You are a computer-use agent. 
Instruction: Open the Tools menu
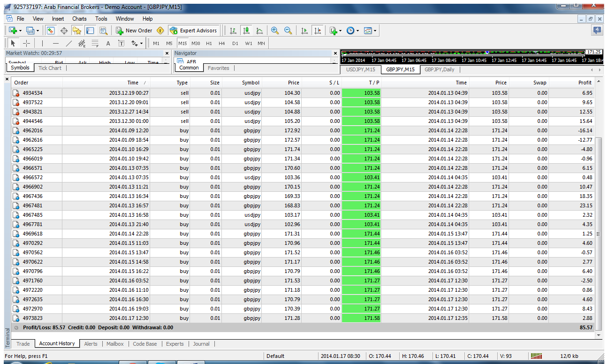pyautogui.click(x=101, y=19)
